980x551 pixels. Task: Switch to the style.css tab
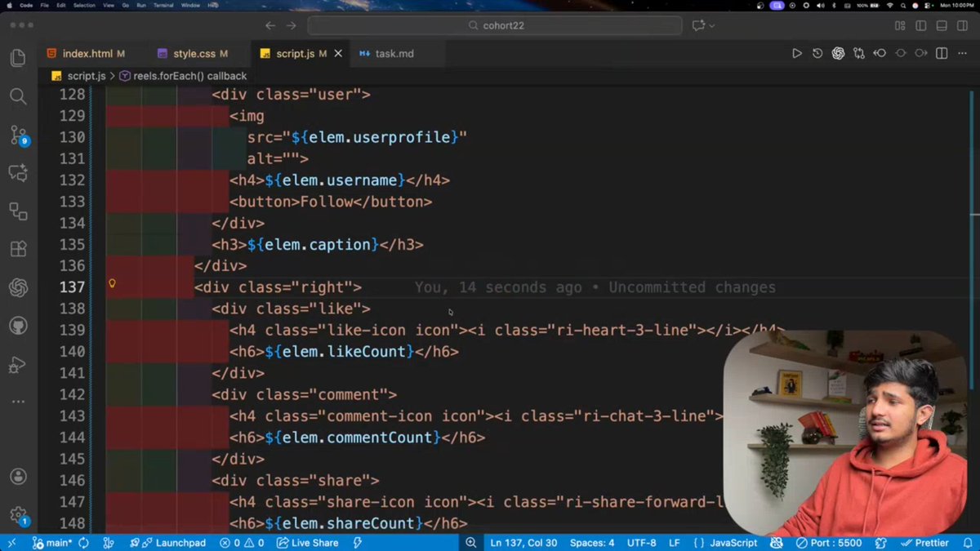(x=194, y=53)
